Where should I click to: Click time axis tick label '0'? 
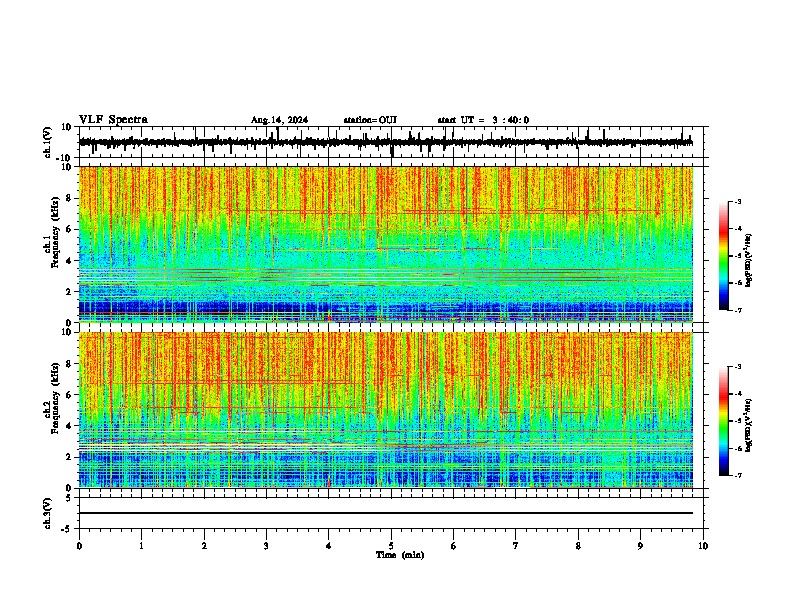79,546
